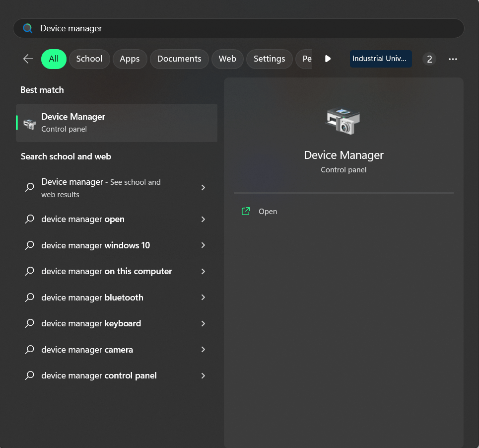This screenshot has height=448, width=479.
Task: Expand chevron for 'device manager keyboard'
Action: pyautogui.click(x=203, y=324)
